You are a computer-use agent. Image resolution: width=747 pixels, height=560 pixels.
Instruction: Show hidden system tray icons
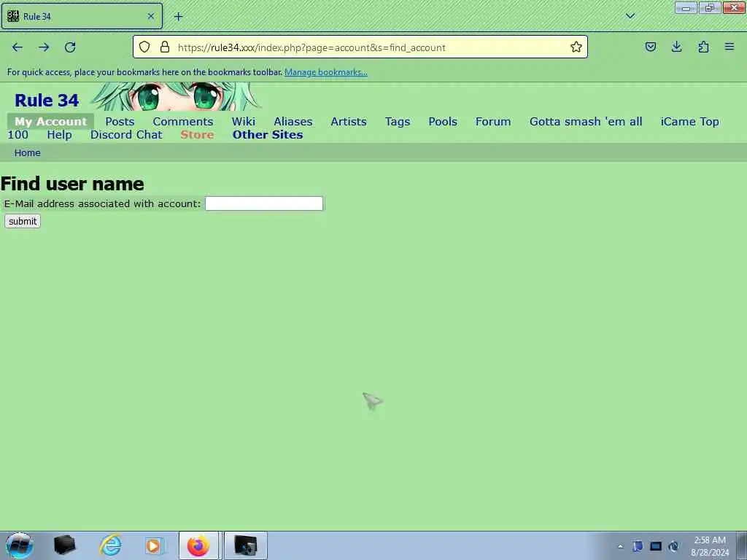click(620, 546)
